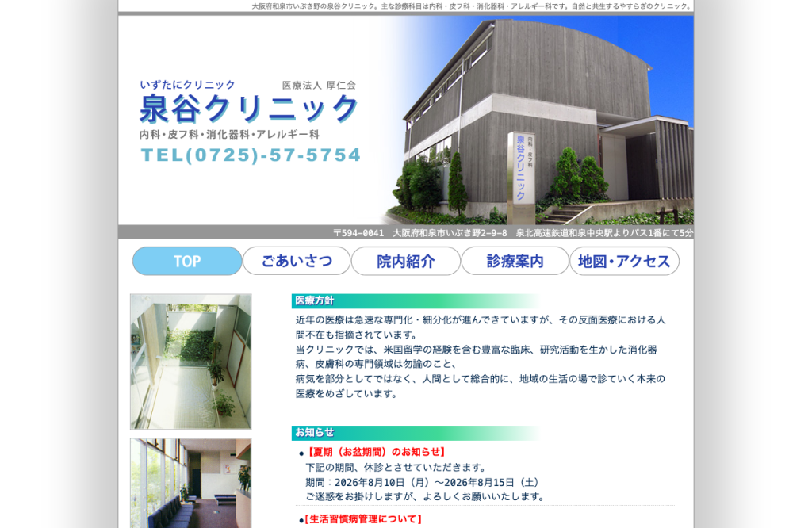Click the 医療方針 section heading
The height and width of the screenshot is (528, 812).
pyautogui.click(x=315, y=300)
